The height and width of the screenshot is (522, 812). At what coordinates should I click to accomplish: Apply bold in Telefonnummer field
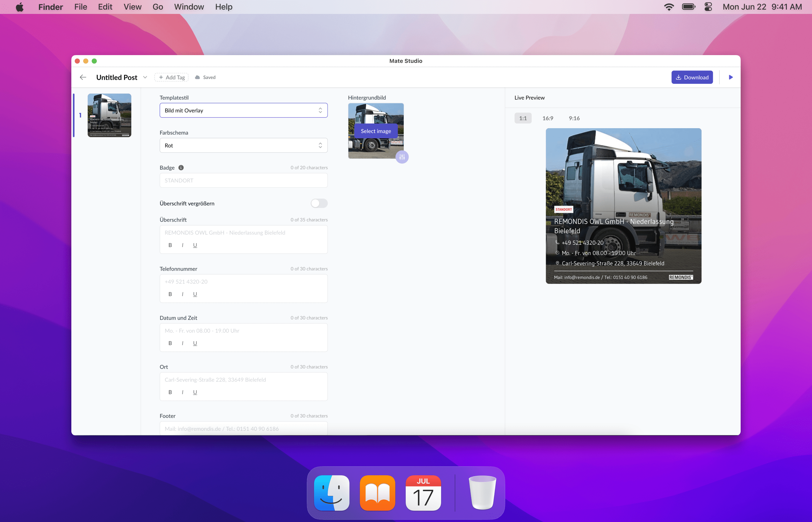point(170,294)
